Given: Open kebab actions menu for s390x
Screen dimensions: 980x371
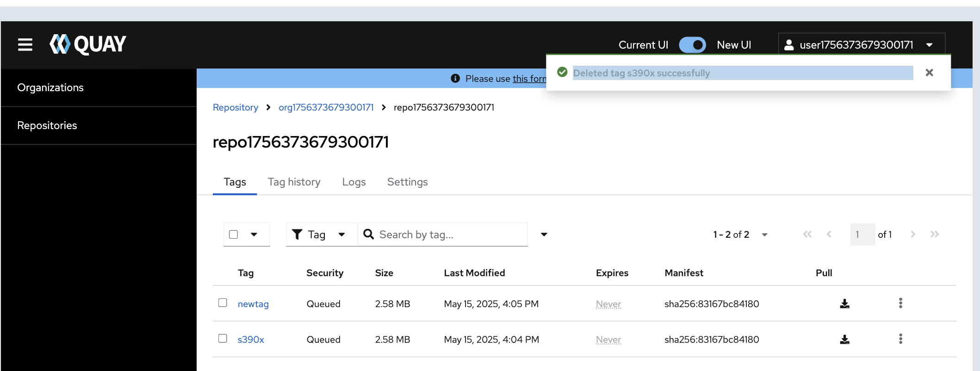Looking at the screenshot, I should pos(900,339).
